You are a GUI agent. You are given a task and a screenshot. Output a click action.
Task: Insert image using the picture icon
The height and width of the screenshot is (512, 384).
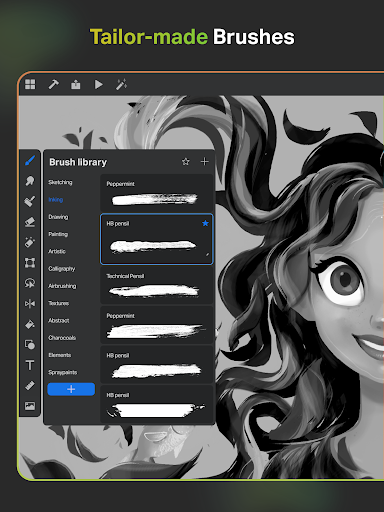[30, 406]
